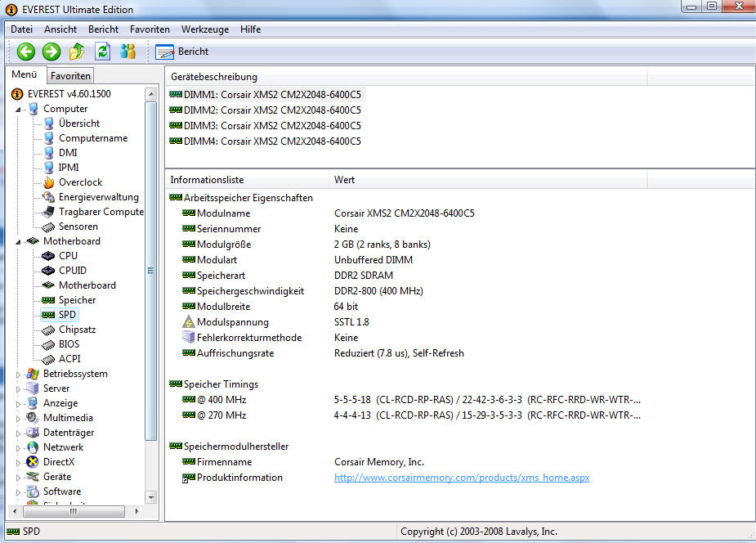Collapse the Computer tree node
The height and width of the screenshot is (543, 756).
(18, 110)
